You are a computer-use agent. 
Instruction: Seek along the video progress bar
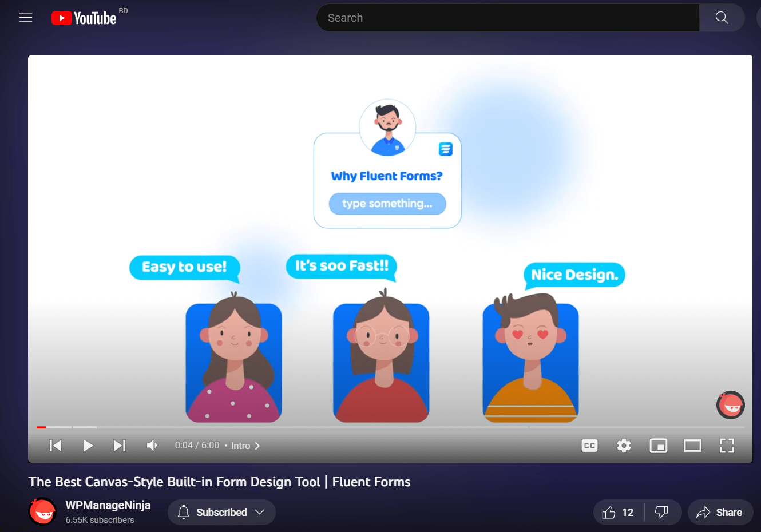(x=390, y=427)
